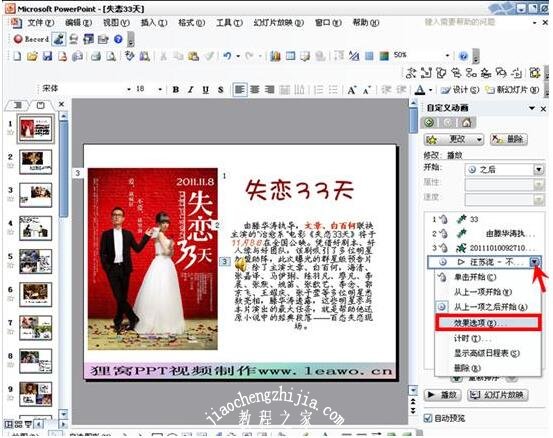Select slide 5 thumbnail
Image resolution: width=553 pixels, height=438 pixels.
click(35, 261)
